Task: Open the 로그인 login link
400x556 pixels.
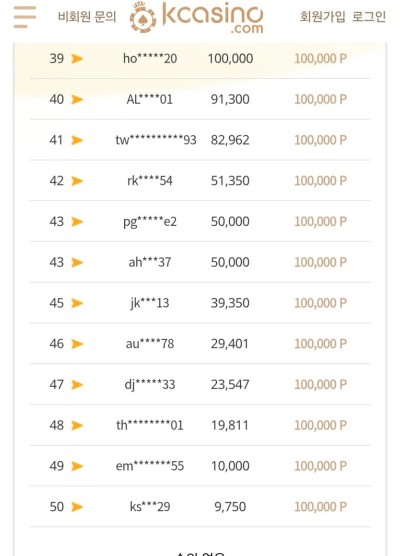Action: click(x=369, y=16)
